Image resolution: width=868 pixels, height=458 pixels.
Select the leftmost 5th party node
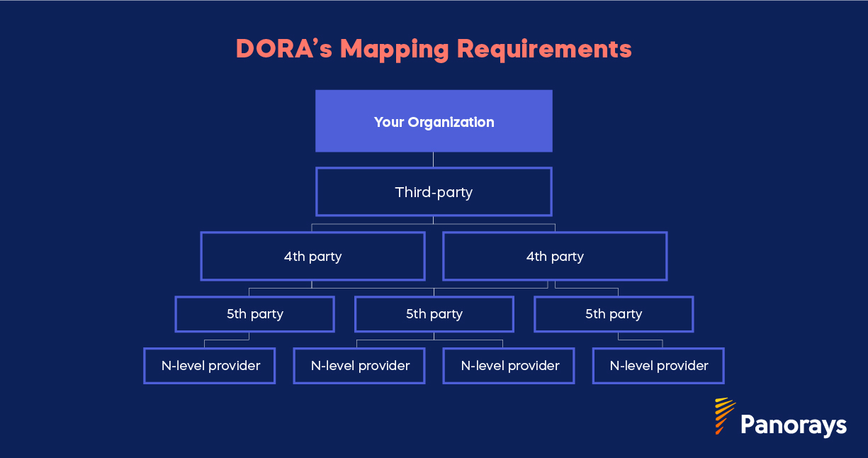254,313
